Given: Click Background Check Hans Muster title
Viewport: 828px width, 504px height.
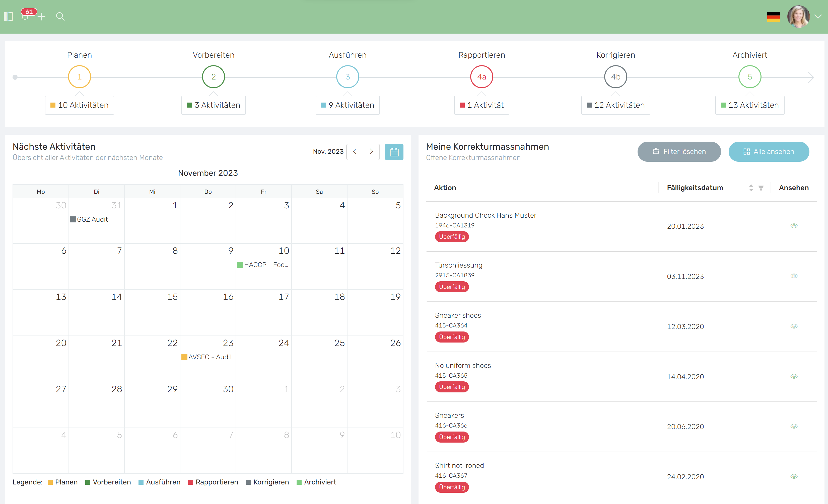Looking at the screenshot, I should 486,215.
